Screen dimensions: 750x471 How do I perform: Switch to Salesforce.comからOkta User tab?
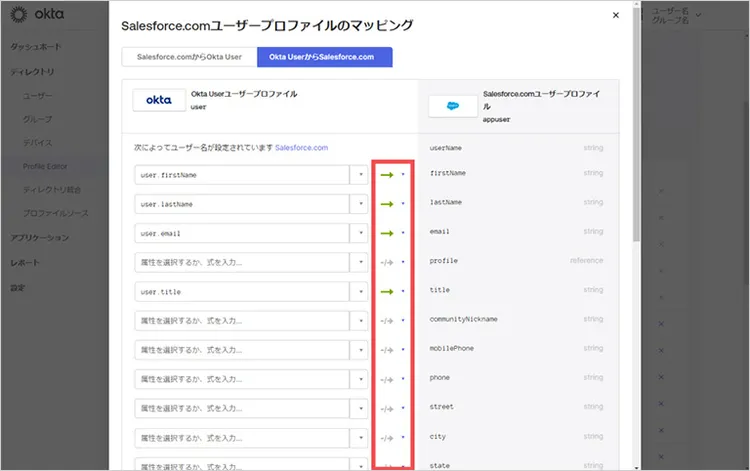click(189, 57)
